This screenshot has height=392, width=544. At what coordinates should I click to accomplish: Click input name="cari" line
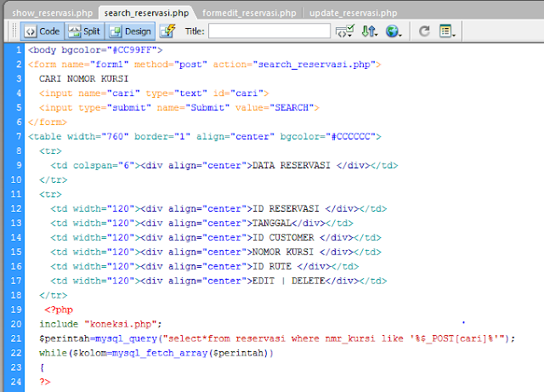point(154,93)
